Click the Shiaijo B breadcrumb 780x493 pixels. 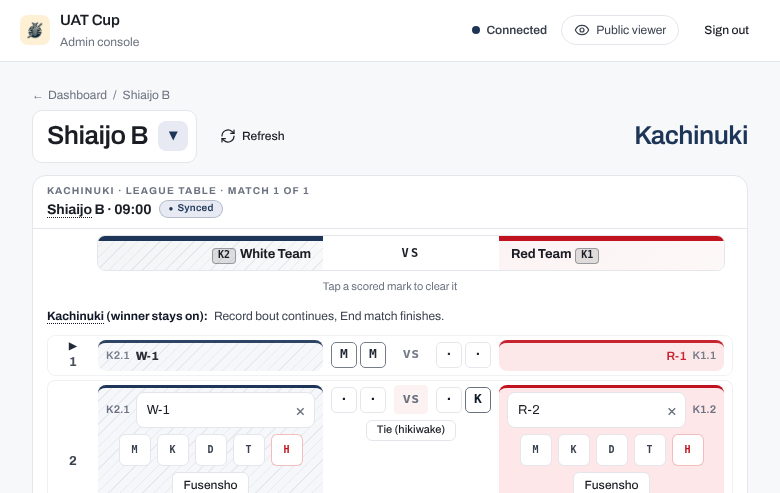click(146, 95)
